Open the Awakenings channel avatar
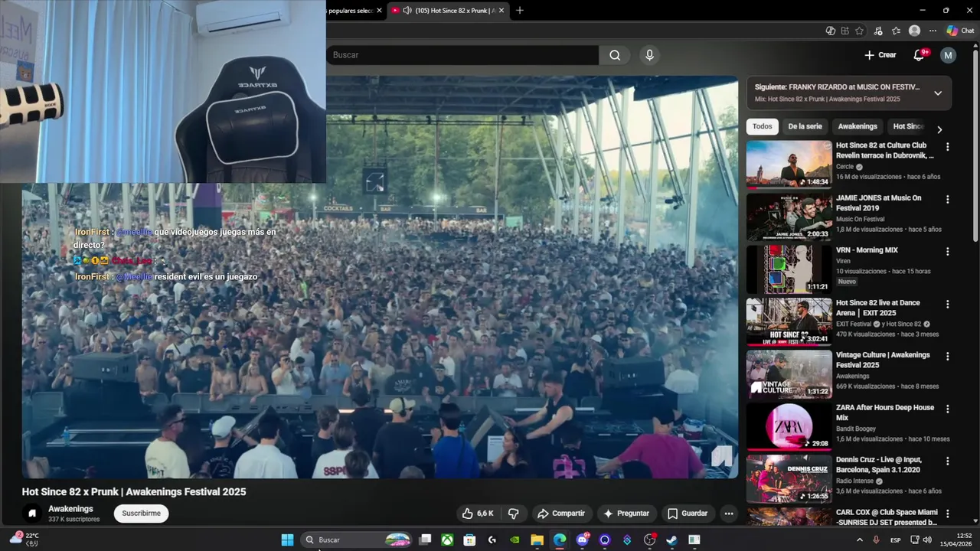The image size is (980, 551). click(31, 514)
